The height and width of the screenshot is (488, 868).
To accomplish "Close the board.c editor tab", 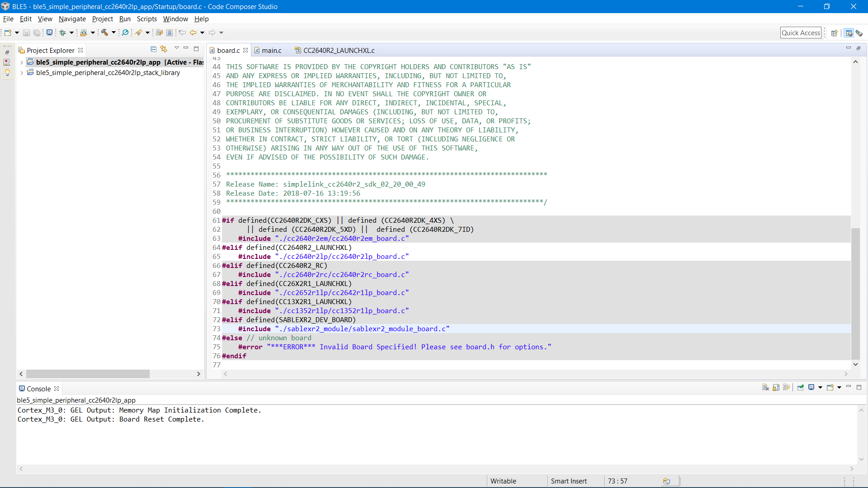I will click(x=245, y=50).
